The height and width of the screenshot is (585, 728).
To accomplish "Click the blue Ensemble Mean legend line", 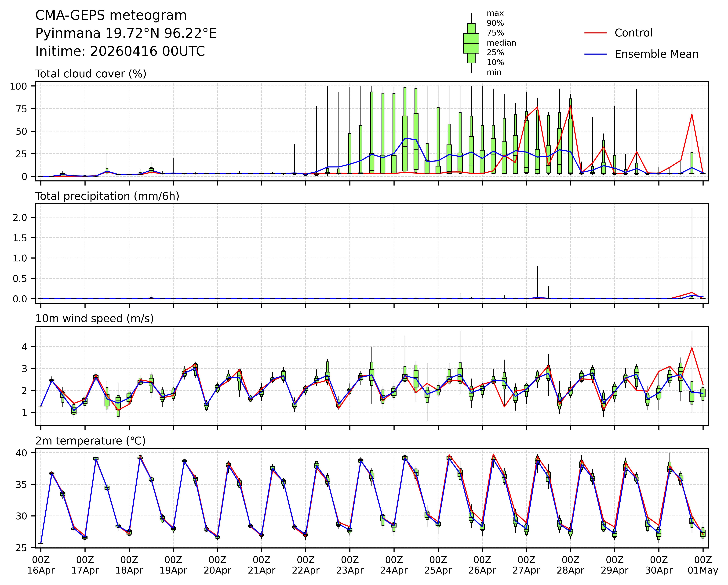I will [x=595, y=54].
